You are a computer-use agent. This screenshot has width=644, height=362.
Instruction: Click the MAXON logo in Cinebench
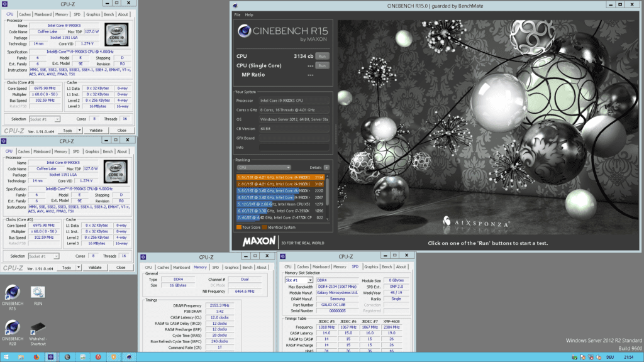click(258, 241)
